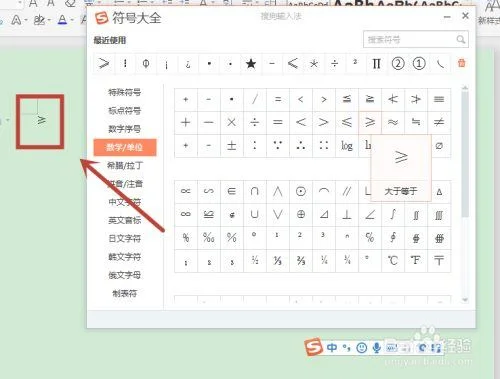500x379 pixels.
Task: Insert the ∪ union symbol
Action: pos(255,214)
